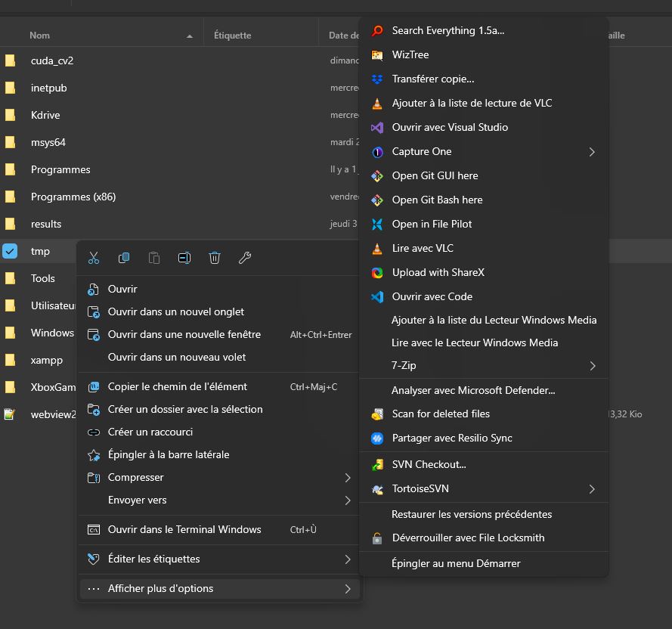Click the Cut scissors icon
This screenshot has width=672, height=629.
coord(94,258)
